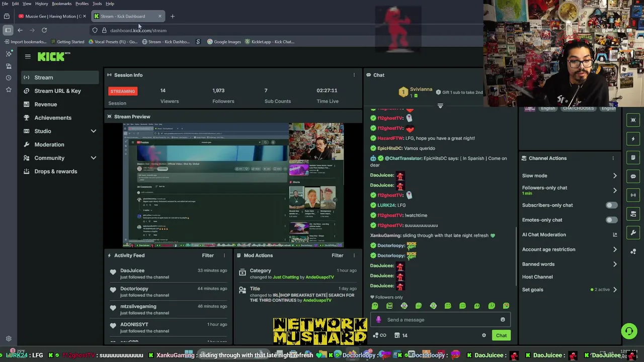Open Firefox sidebar settings gear
Screen dimensions: 644x362
tap(9, 339)
